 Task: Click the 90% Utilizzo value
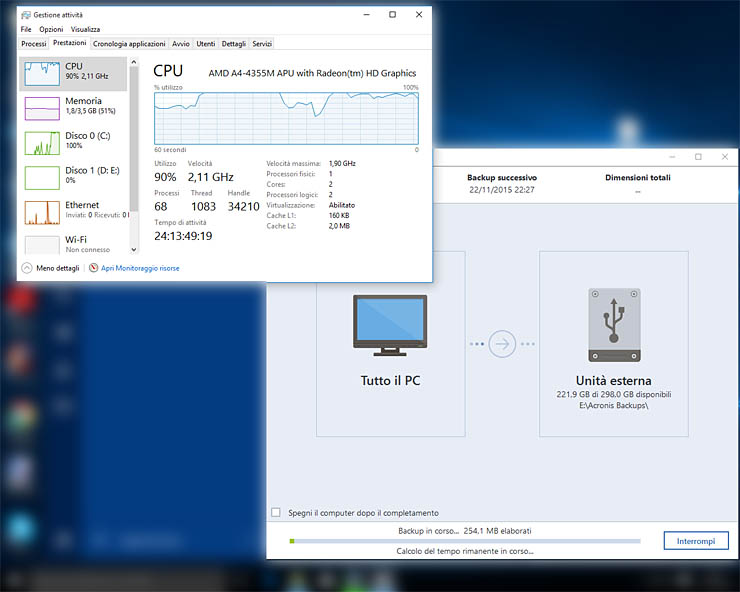click(x=165, y=177)
